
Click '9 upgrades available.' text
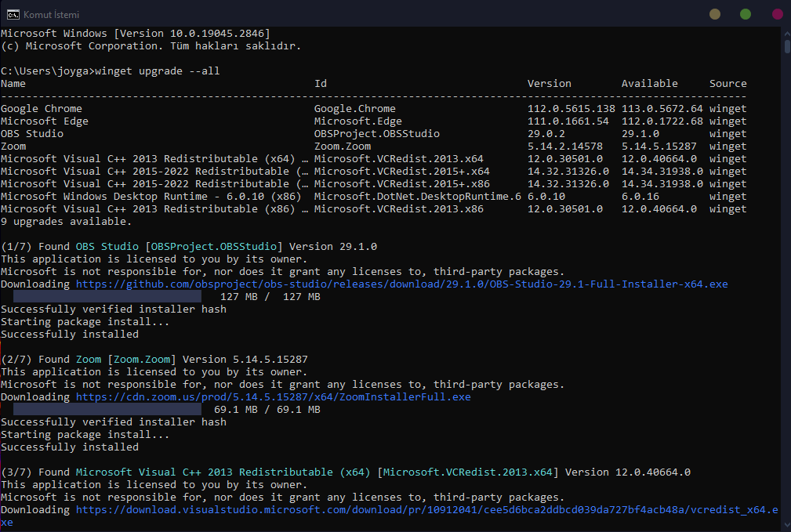click(66, 222)
